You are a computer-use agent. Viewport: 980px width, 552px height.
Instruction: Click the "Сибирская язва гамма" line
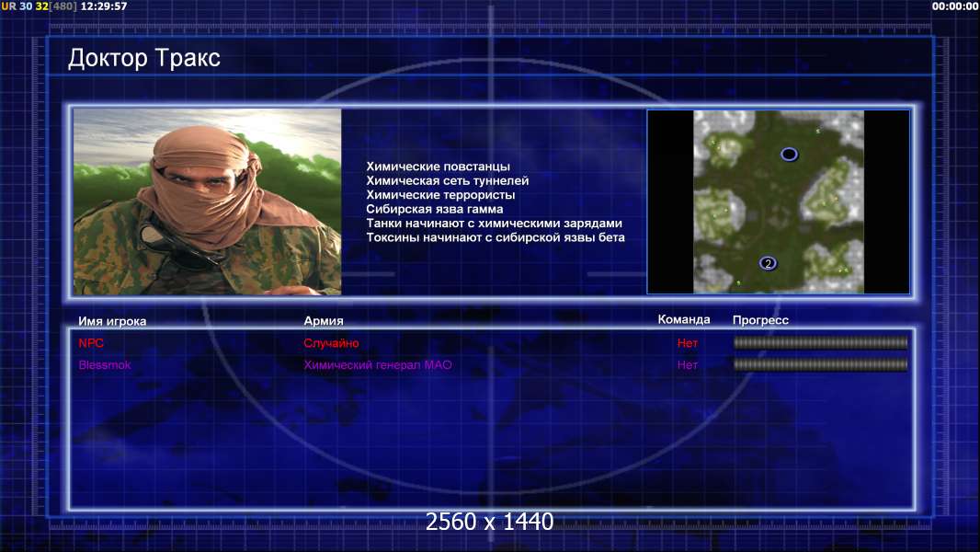[x=434, y=209]
